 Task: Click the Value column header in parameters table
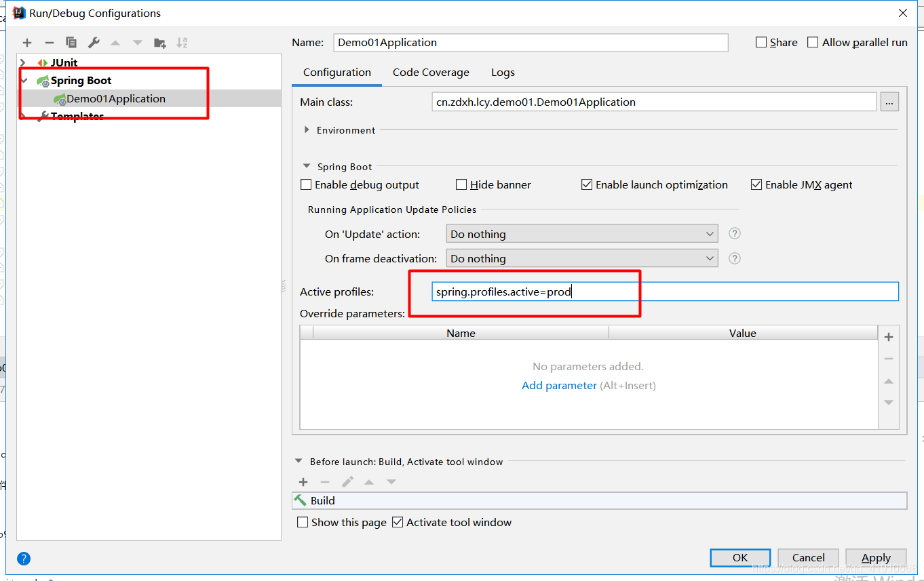point(743,333)
